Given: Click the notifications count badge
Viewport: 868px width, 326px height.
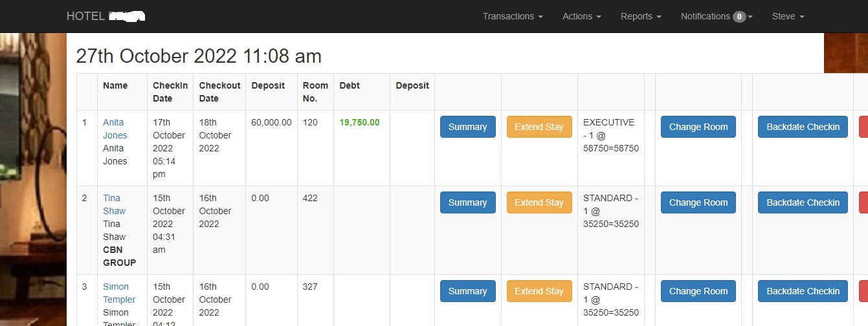Looking at the screenshot, I should (x=739, y=17).
